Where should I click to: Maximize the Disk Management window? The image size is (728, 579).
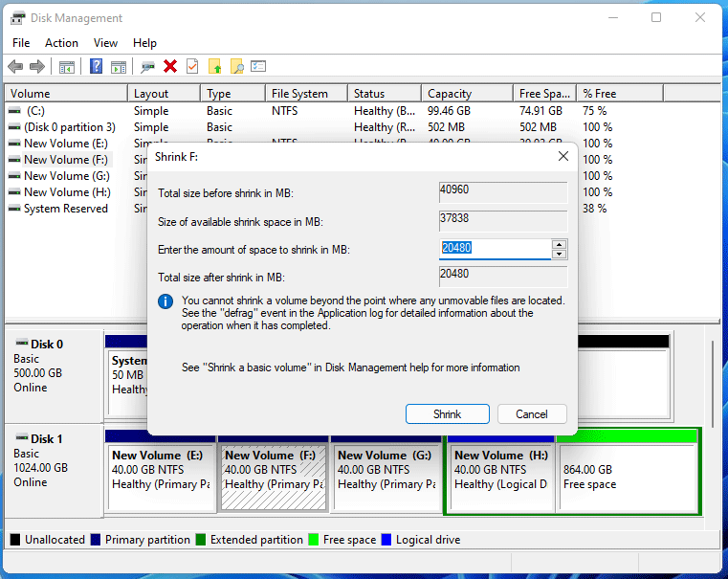656,17
